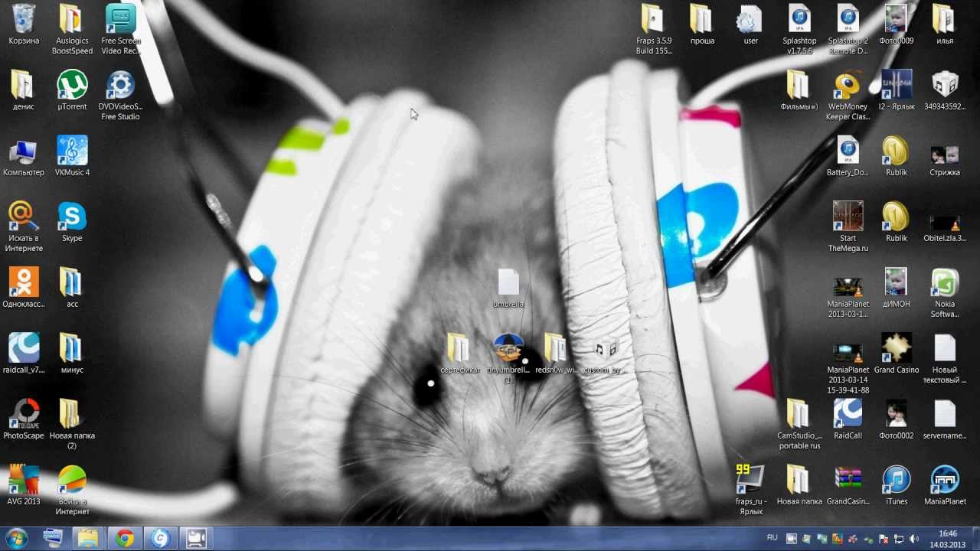Launch VKMusic 4

pos(72,157)
